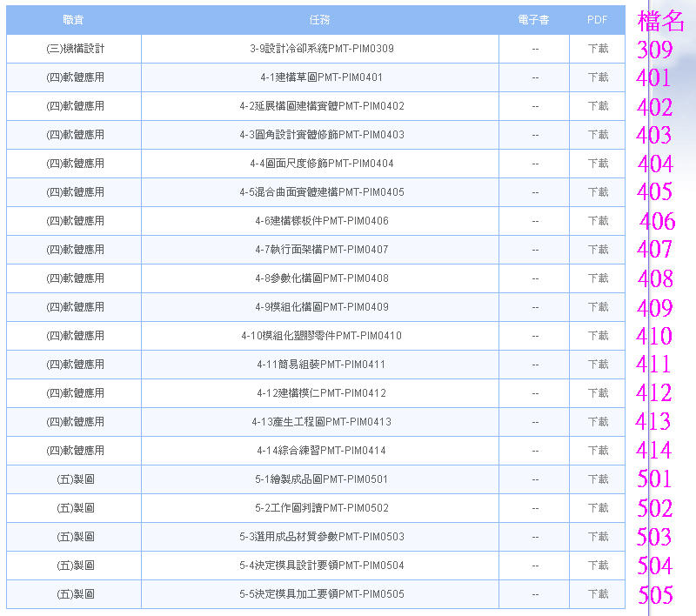Click 下載 for 5-1繪製成品圖PMT-PIM0501
Viewport: 696px width, 616px height.
coord(598,479)
